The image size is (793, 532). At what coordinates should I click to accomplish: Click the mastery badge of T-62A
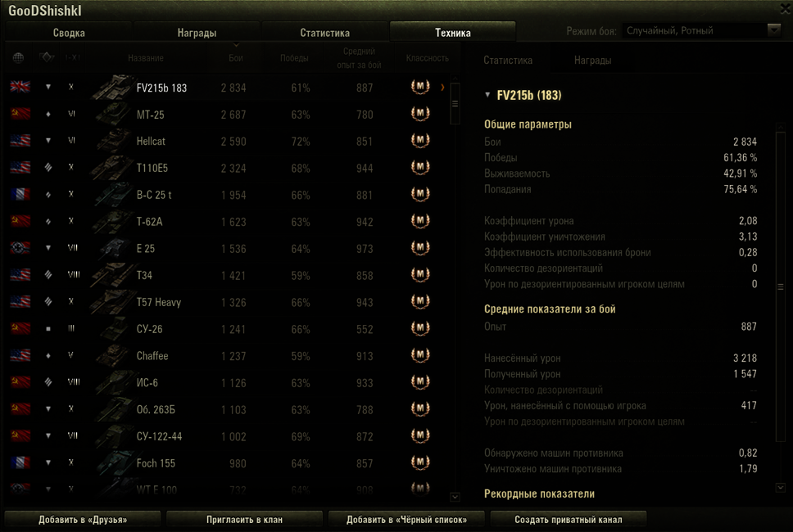click(x=420, y=221)
